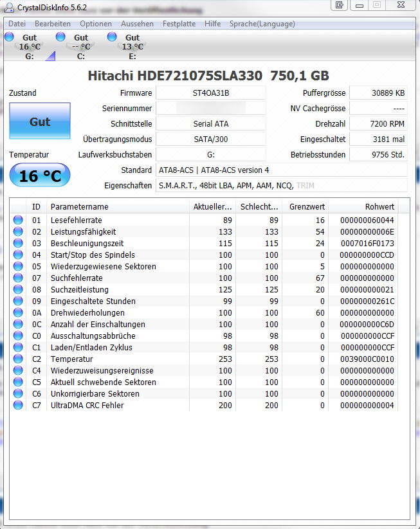Open the Hilfe menu
The width and height of the screenshot is (420, 529).
click(x=213, y=24)
